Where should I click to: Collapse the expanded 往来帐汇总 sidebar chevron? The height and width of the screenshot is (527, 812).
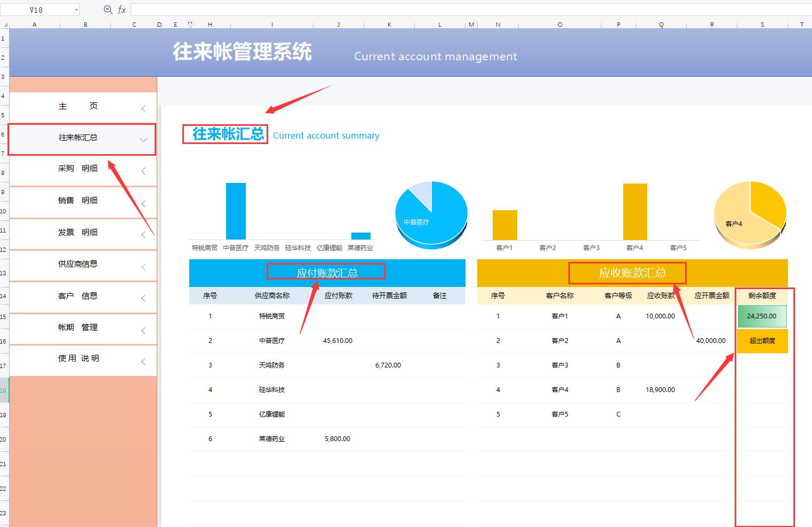[143, 140]
